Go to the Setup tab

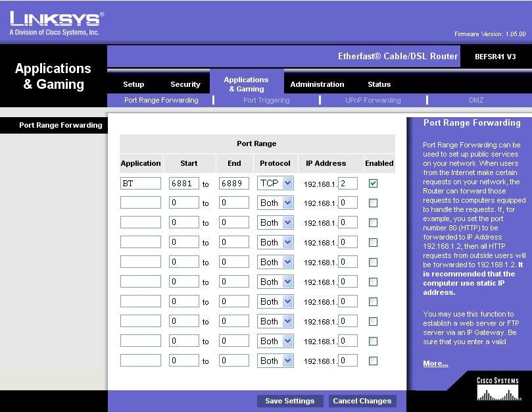(133, 84)
